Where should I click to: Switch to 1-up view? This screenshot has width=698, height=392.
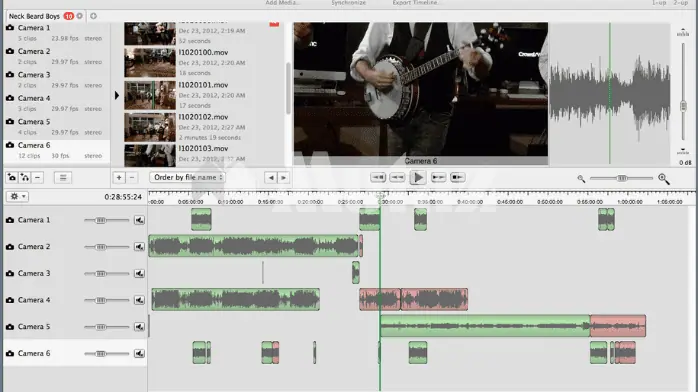pos(659,3)
